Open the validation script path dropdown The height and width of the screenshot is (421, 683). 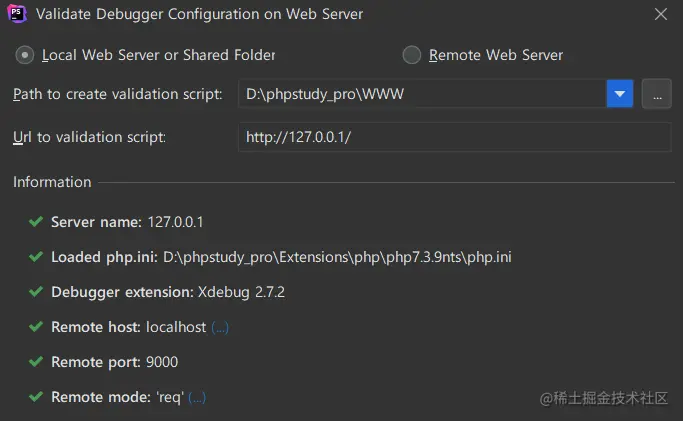619,94
